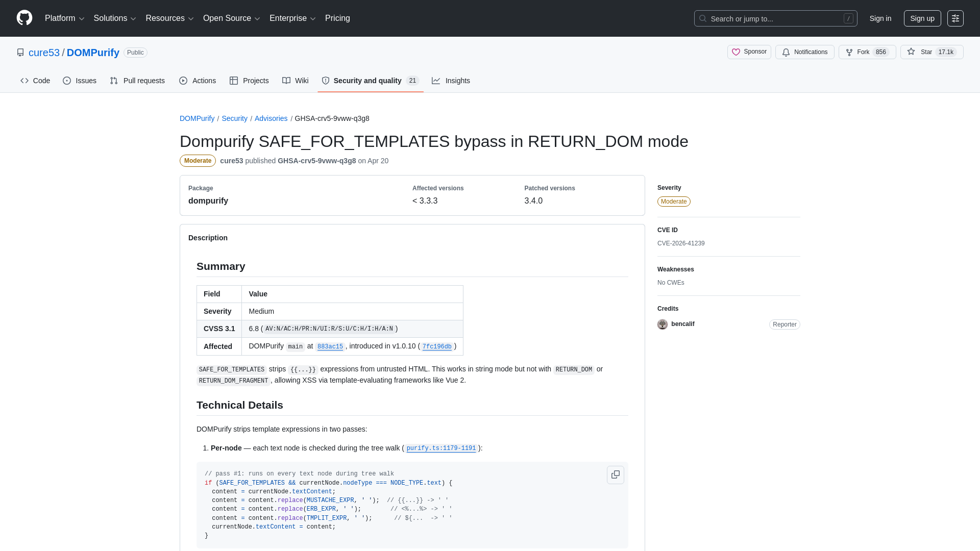
Task: Copy the code snippet with copy icon
Action: click(616, 474)
